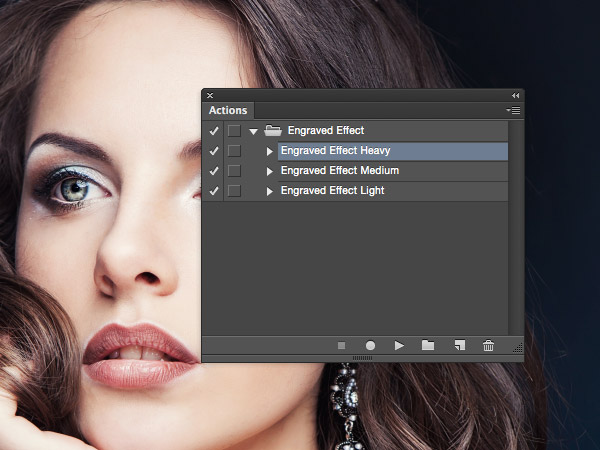Expand the Engraved Effect Heavy steps
The height and width of the screenshot is (450, 600).
tap(269, 152)
